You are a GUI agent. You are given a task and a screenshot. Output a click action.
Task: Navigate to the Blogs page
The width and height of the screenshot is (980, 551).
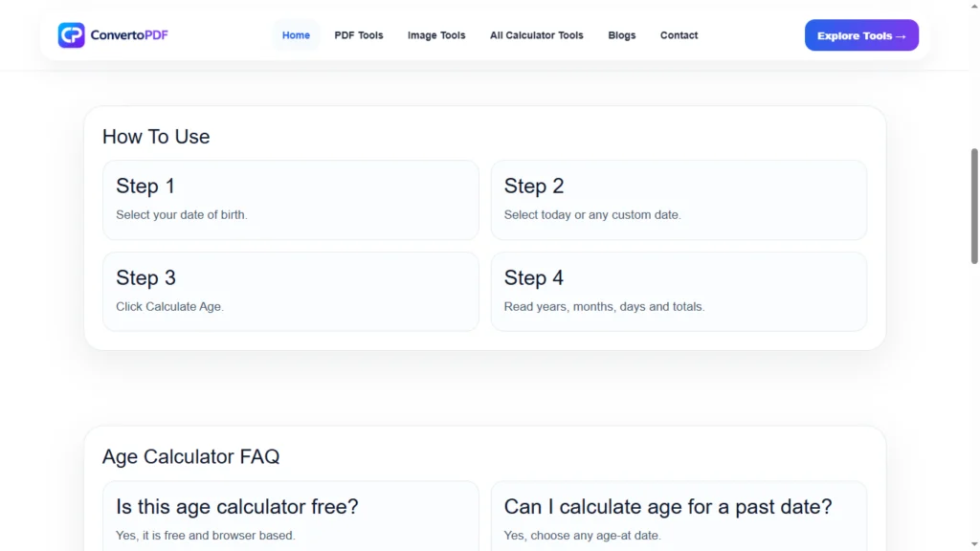[x=622, y=35]
